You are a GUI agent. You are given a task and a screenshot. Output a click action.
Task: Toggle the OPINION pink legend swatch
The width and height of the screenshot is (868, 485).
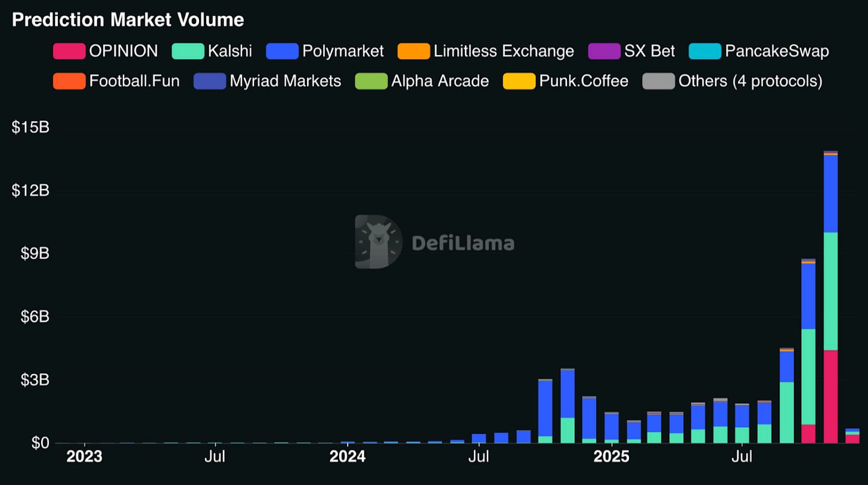[x=69, y=51]
